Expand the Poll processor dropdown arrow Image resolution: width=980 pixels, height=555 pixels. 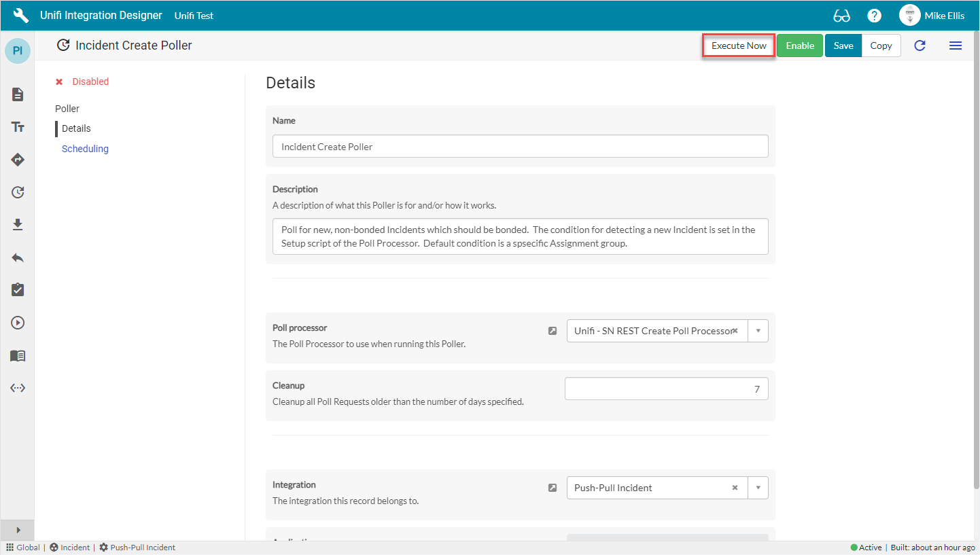click(x=758, y=331)
